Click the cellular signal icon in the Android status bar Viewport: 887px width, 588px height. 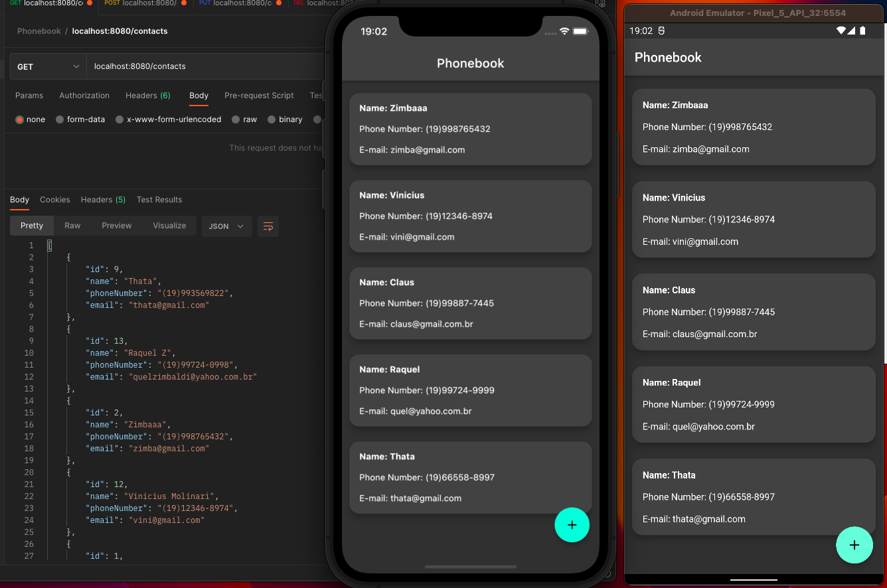(x=852, y=31)
